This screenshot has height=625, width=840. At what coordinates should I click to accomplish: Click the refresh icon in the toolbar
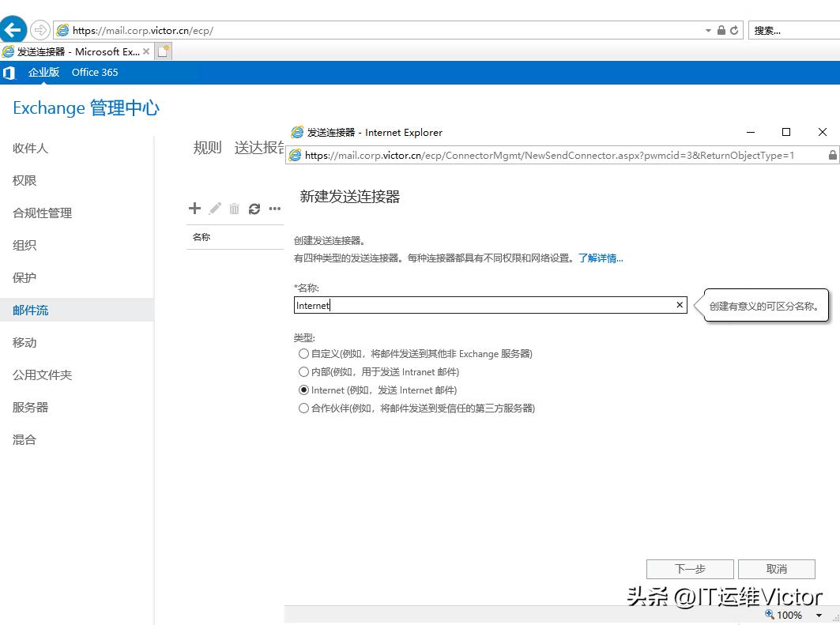254,208
